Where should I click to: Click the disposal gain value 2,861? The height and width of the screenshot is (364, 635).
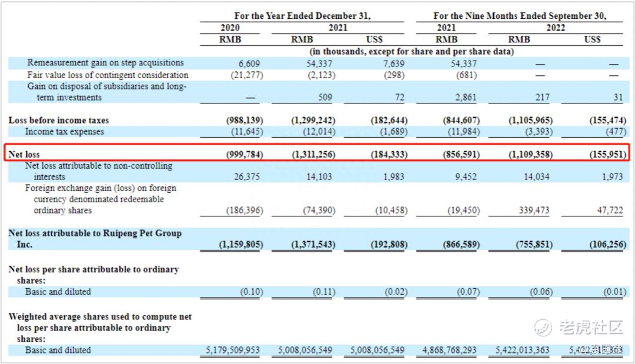point(466,97)
